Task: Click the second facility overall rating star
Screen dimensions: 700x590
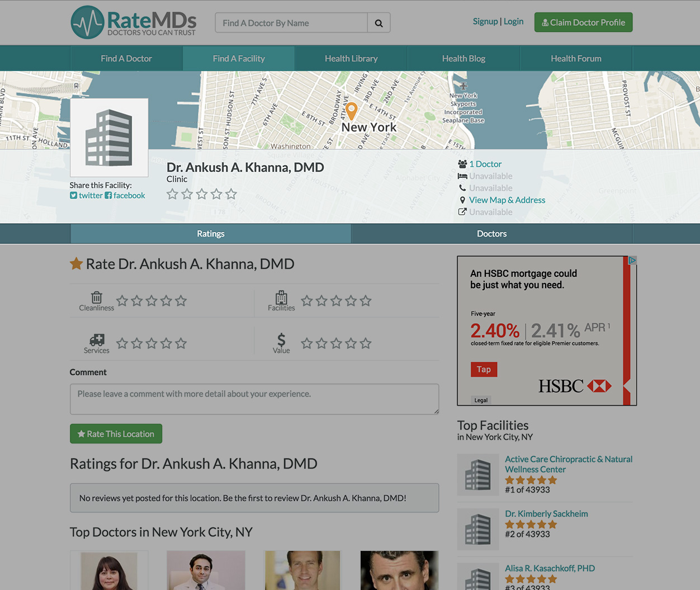Action: pyautogui.click(x=187, y=194)
